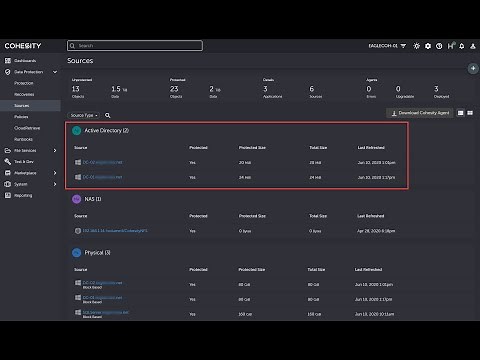Open the EAGLECOH-01 cluster dropdown
Image resolution: width=480 pixels, height=360 pixels.
tap(387, 46)
